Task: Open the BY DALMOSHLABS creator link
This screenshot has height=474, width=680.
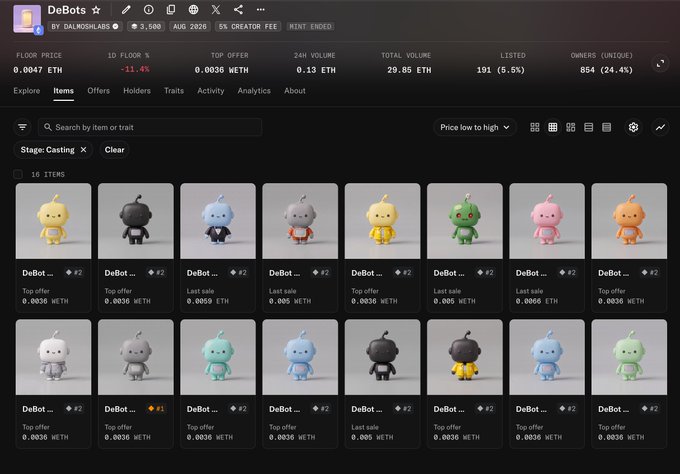Action: click(x=85, y=26)
